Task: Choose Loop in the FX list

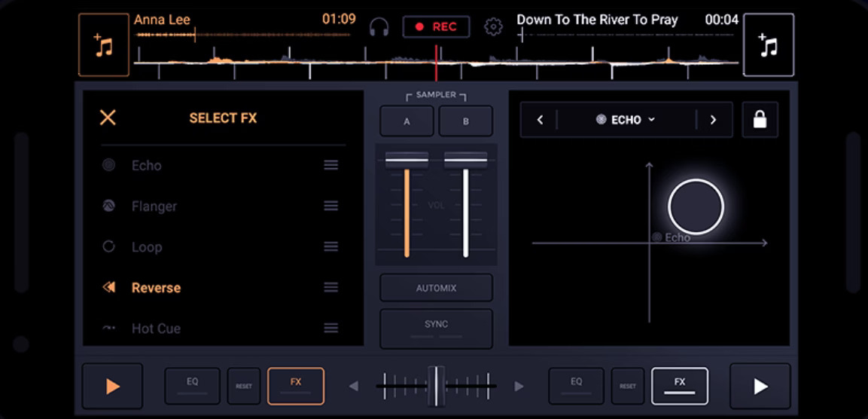Action: pyautogui.click(x=223, y=246)
